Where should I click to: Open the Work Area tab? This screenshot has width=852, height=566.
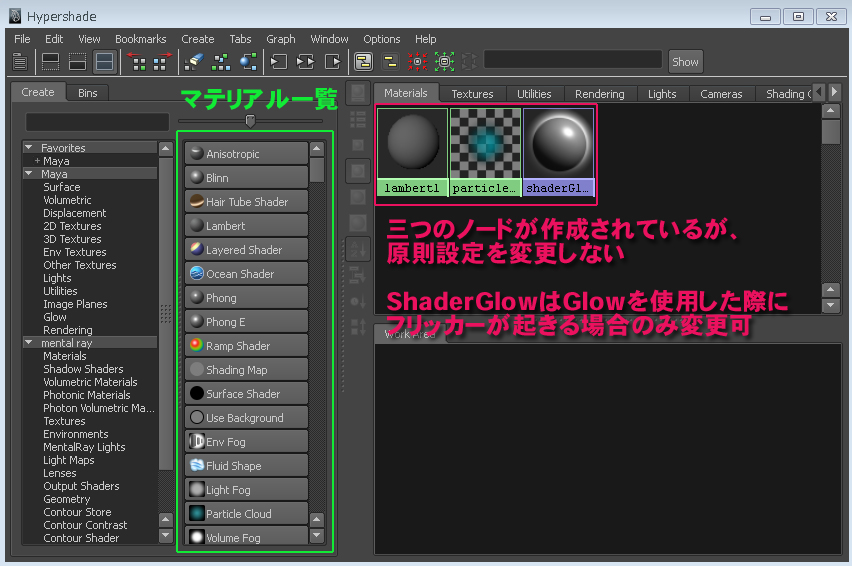pos(410,334)
